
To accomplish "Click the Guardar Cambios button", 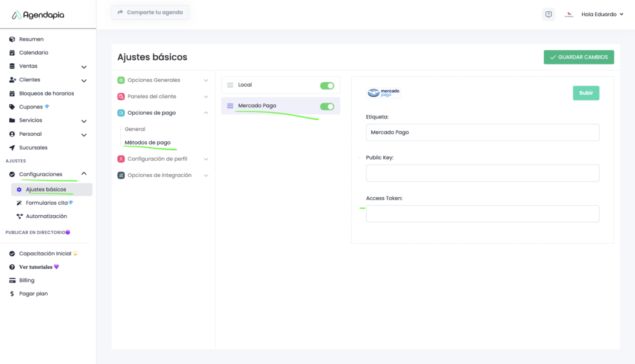I will (579, 57).
